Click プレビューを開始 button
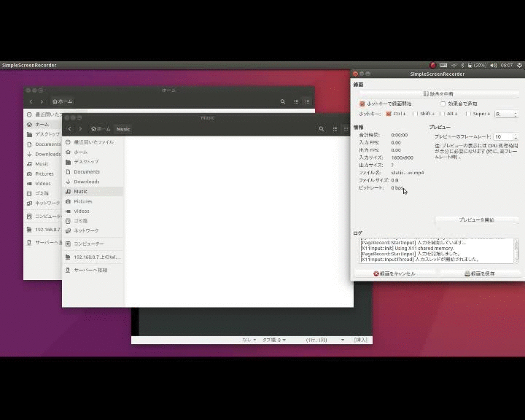Viewport: 525px width, 420px height. click(476, 219)
